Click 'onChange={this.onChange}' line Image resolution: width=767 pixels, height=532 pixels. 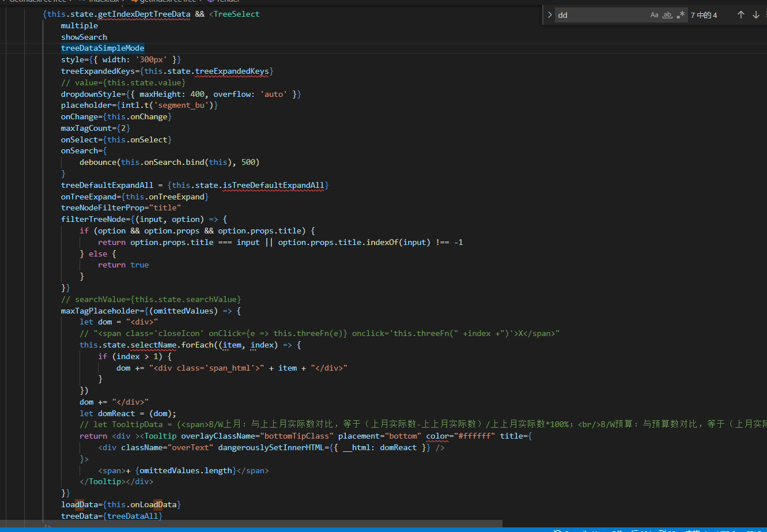116,116
